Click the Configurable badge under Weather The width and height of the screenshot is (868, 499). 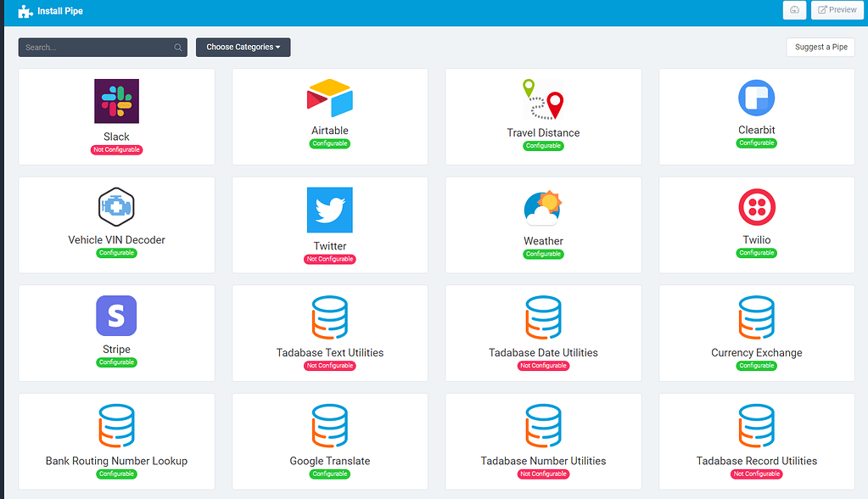click(x=543, y=252)
